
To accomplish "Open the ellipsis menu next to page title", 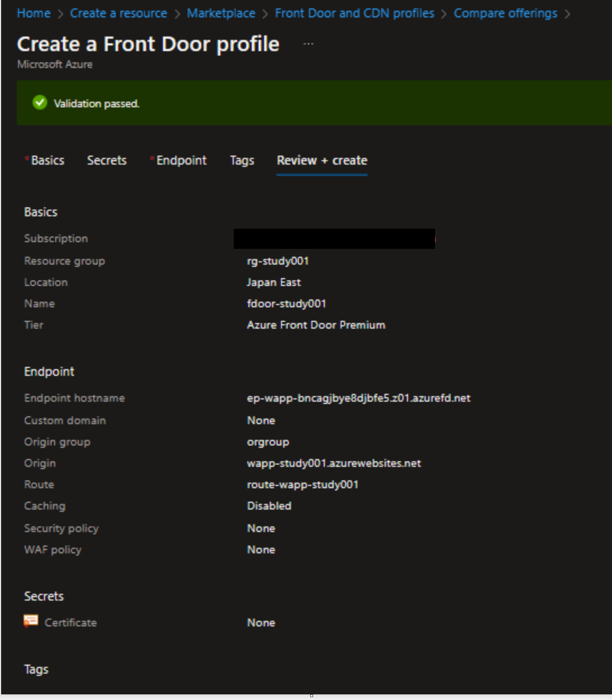I will click(x=309, y=44).
